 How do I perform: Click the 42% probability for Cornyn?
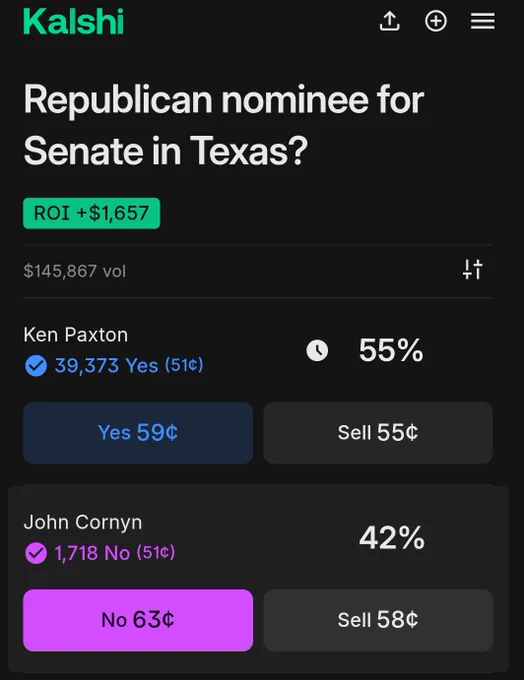tap(392, 538)
